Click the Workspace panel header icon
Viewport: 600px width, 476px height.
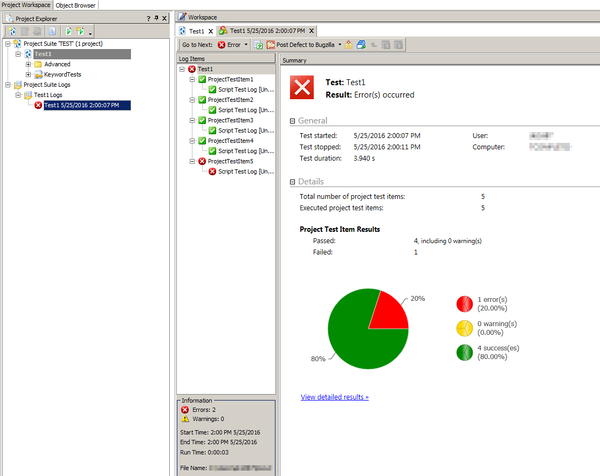point(182,17)
